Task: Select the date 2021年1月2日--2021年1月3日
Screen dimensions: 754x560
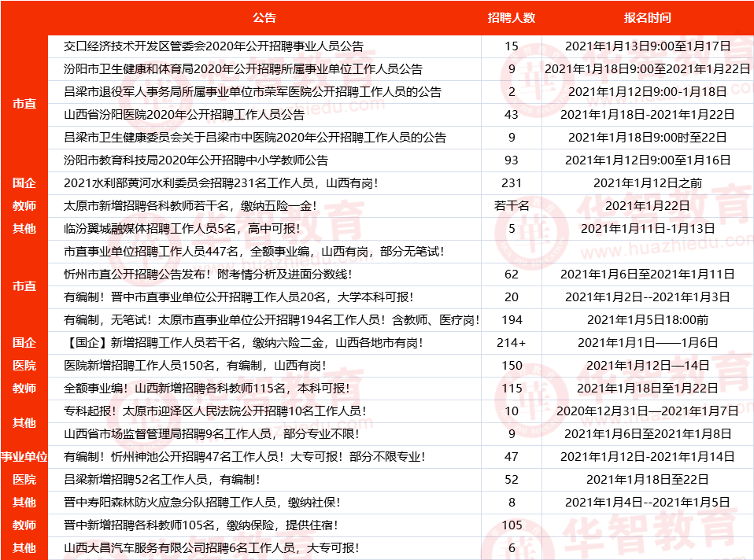Action: pyautogui.click(x=648, y=297)
